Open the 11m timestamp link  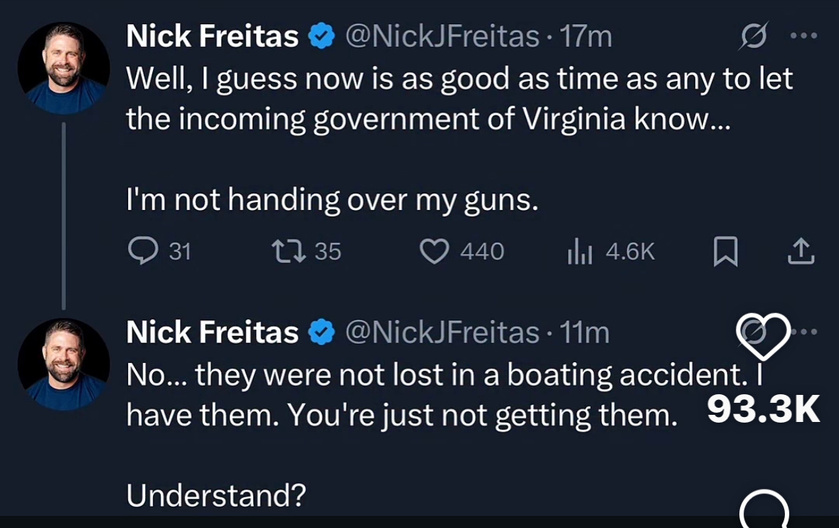584,332
